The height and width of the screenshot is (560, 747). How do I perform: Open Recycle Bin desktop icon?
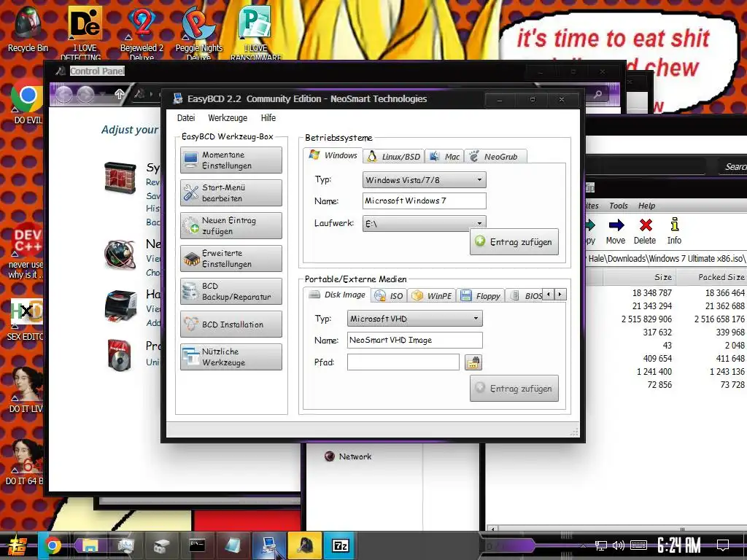click(x=28, y=28)
